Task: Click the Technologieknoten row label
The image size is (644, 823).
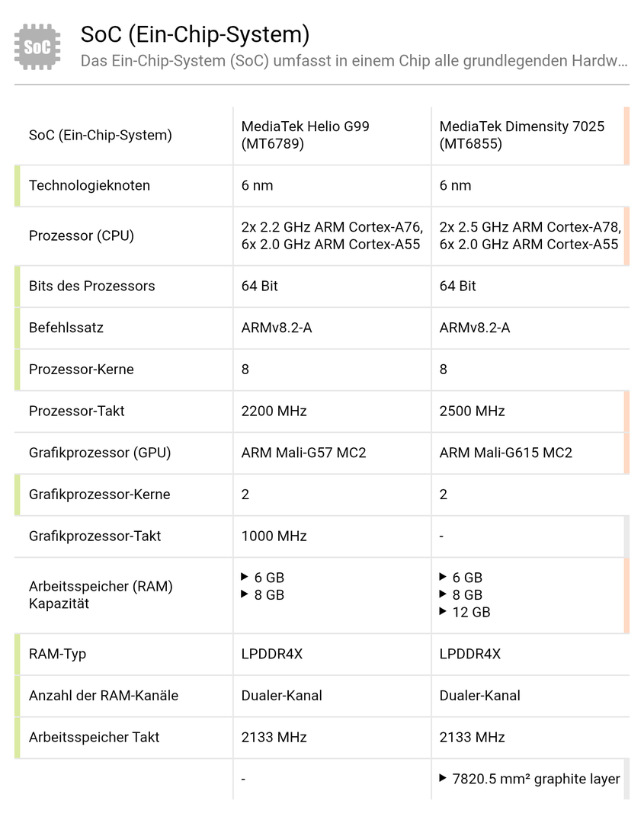Action: click(89, 185)
